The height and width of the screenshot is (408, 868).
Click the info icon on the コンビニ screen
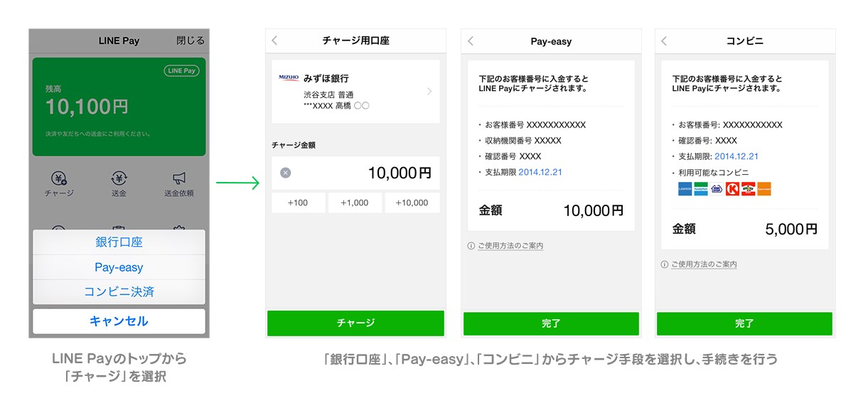665,264
